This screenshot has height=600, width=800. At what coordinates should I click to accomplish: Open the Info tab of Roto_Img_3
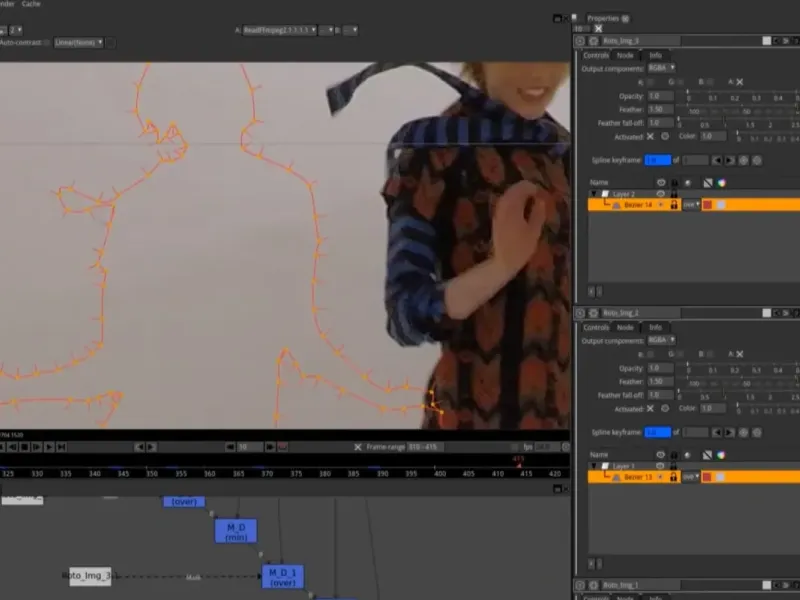(x=655, y=55)
